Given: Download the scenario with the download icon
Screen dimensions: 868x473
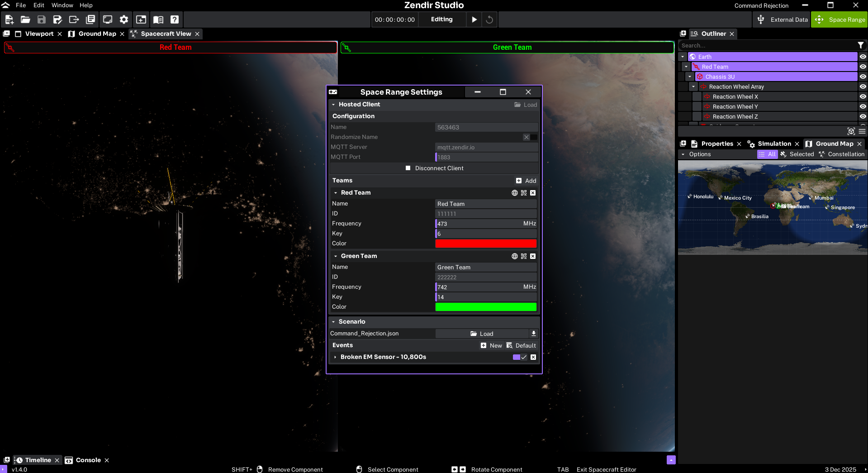Looking at the screenshot, I should [534, 334].
